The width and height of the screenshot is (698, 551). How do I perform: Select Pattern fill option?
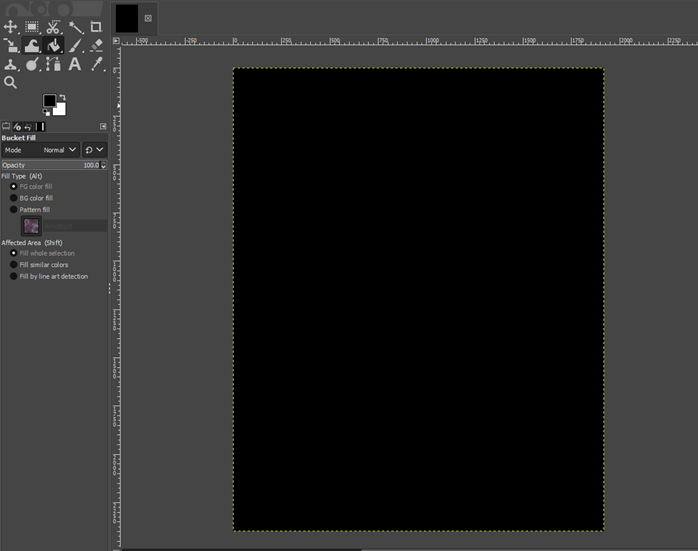tap(30, 210)
